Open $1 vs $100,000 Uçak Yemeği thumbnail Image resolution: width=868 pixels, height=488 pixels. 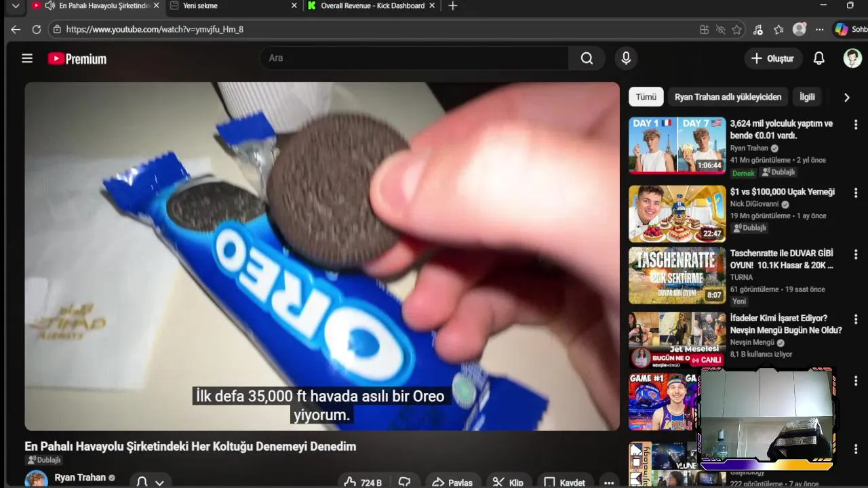pos(677,214)
